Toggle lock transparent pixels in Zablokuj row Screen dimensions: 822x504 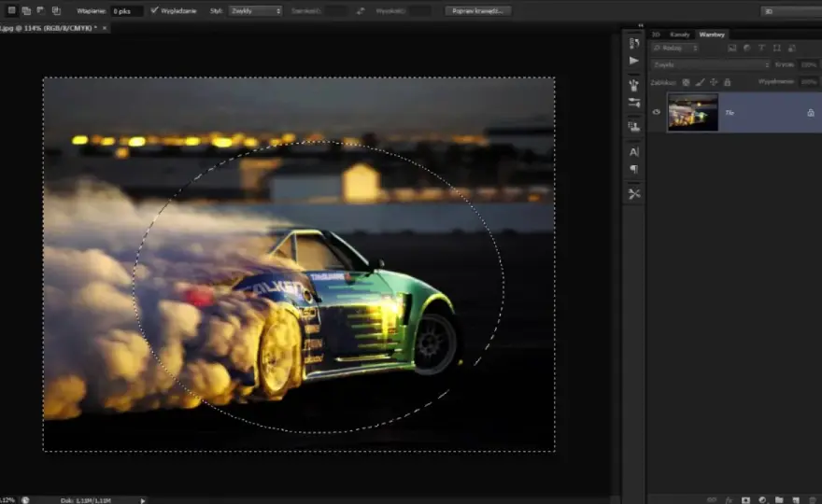[686, 82]
